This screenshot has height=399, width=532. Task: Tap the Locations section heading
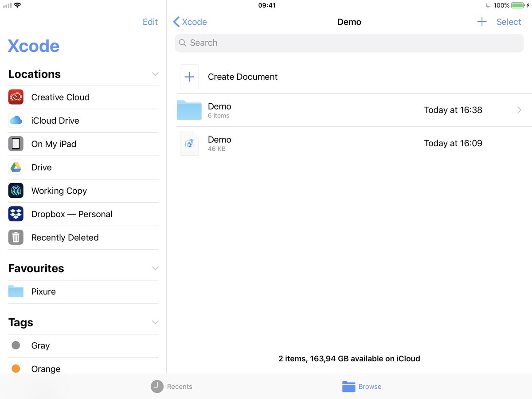pos(35,74)
